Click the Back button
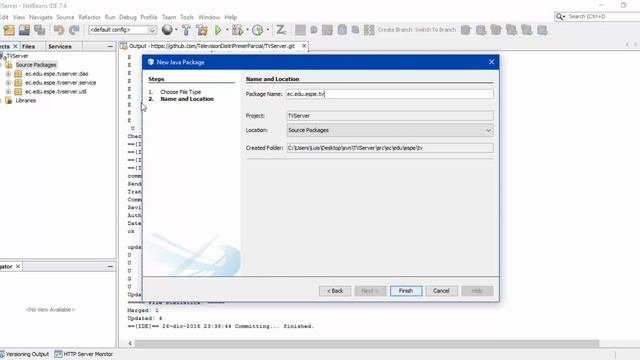640x360 pixels. [x=335, y=291]
